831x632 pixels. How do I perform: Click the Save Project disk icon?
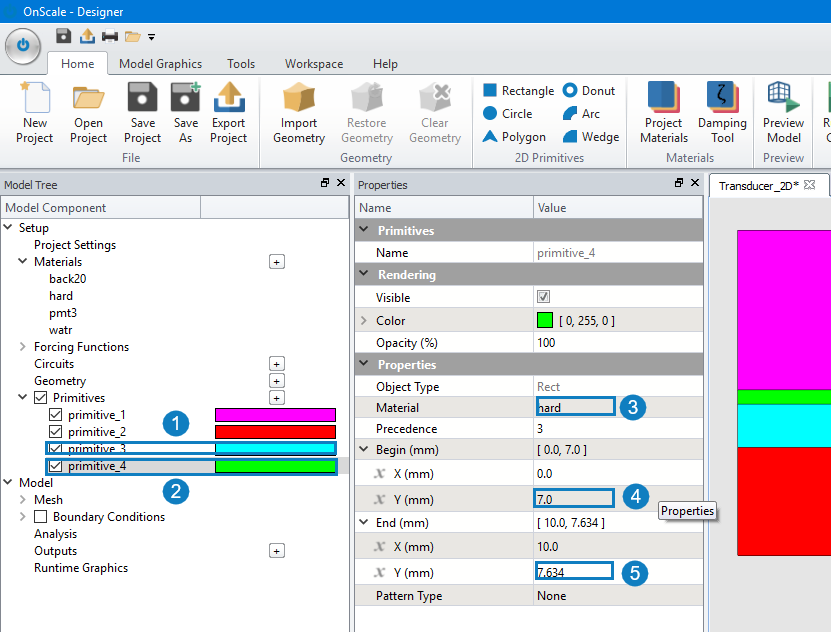coord(143,97)
